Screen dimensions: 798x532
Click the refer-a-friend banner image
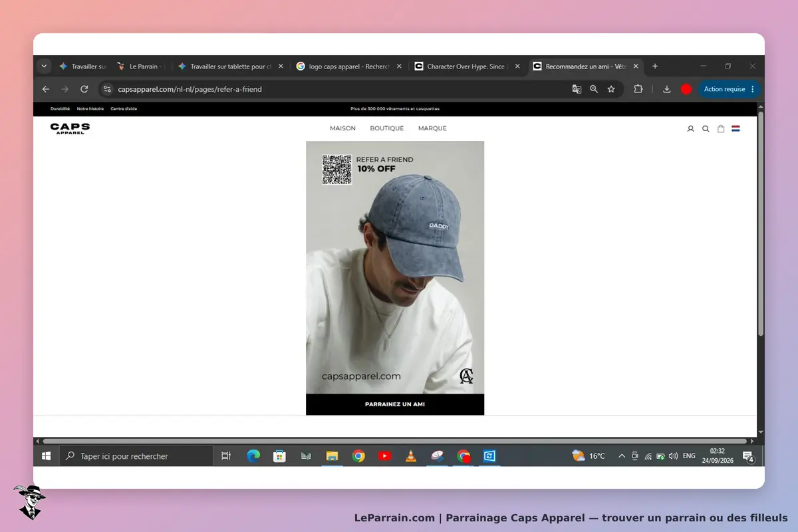pos(395,267)
